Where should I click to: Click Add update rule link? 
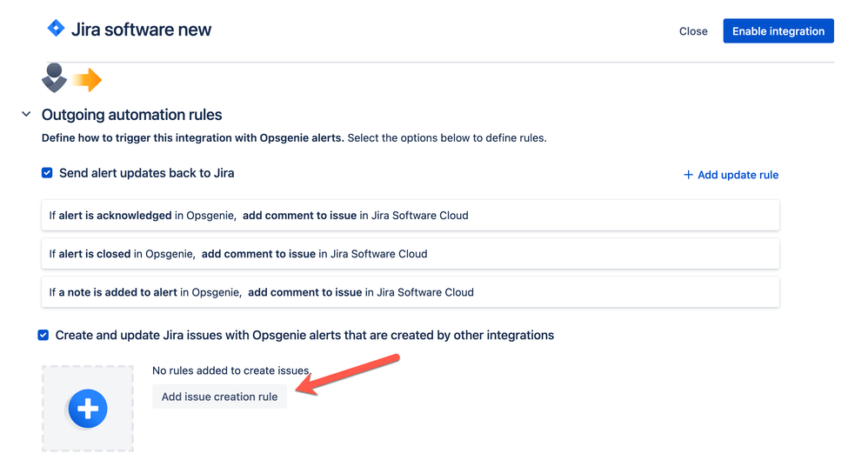(x=731, y=175)
